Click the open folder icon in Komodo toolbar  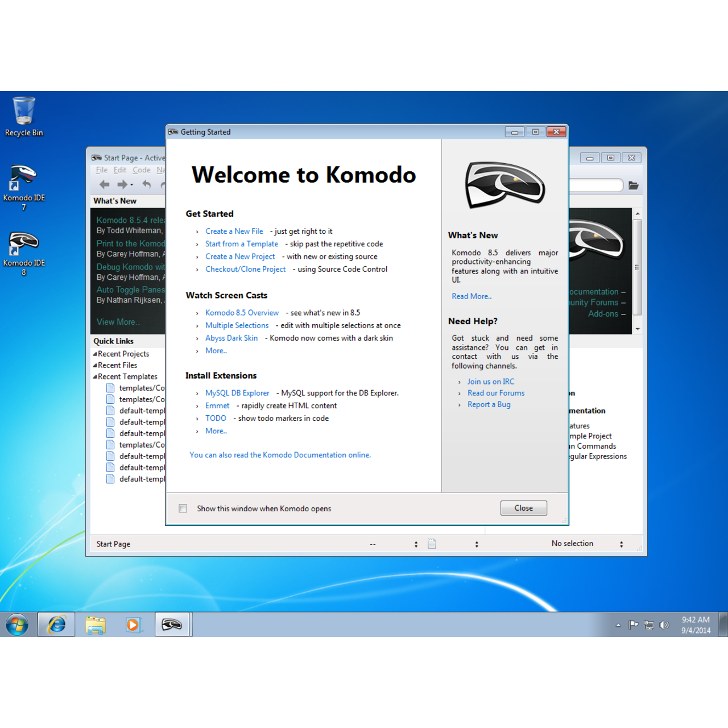(634, 185)
